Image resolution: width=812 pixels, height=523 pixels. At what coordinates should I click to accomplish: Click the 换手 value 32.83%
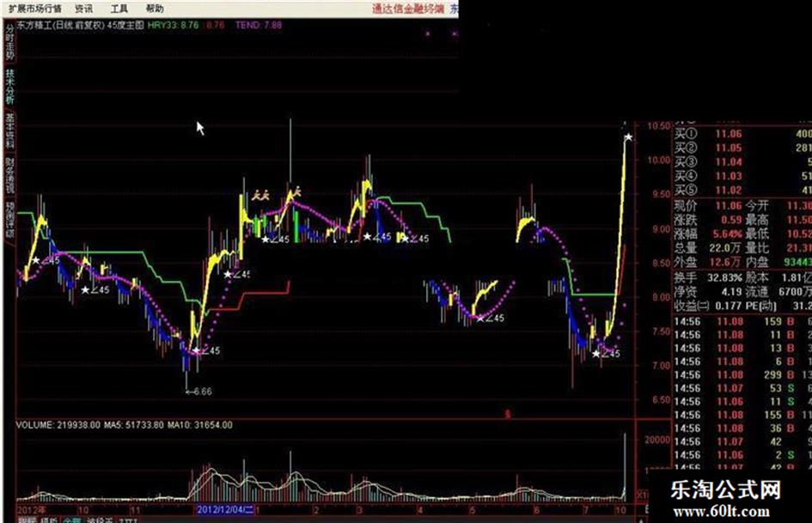724,278
